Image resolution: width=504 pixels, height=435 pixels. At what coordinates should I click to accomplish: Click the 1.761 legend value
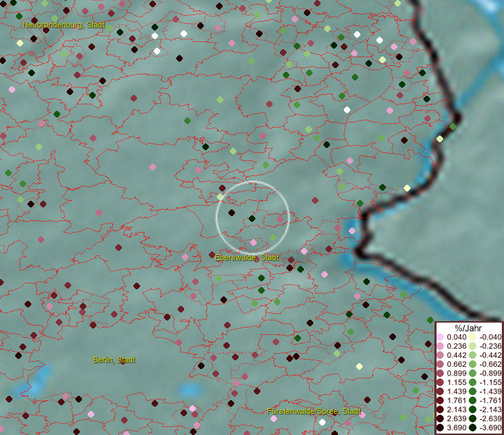point(456,401)
